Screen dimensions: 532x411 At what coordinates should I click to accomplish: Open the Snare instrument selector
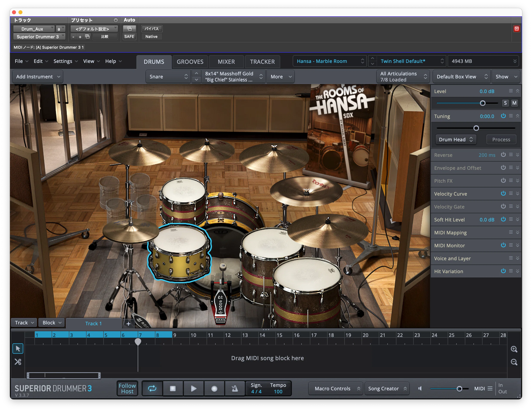tap(168, 76)
